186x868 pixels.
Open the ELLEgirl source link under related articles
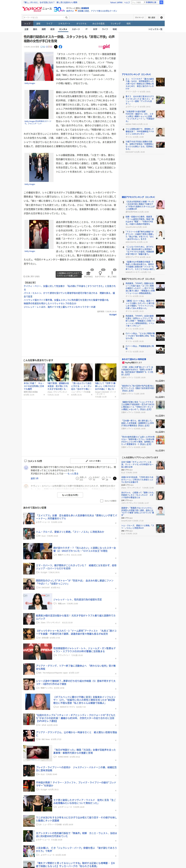pos(113,315)
